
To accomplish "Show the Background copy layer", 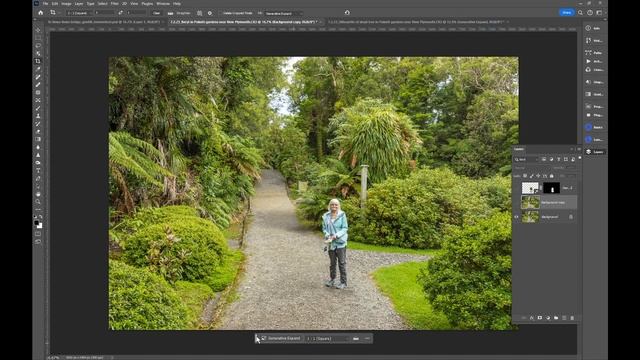I will point(516,202).
